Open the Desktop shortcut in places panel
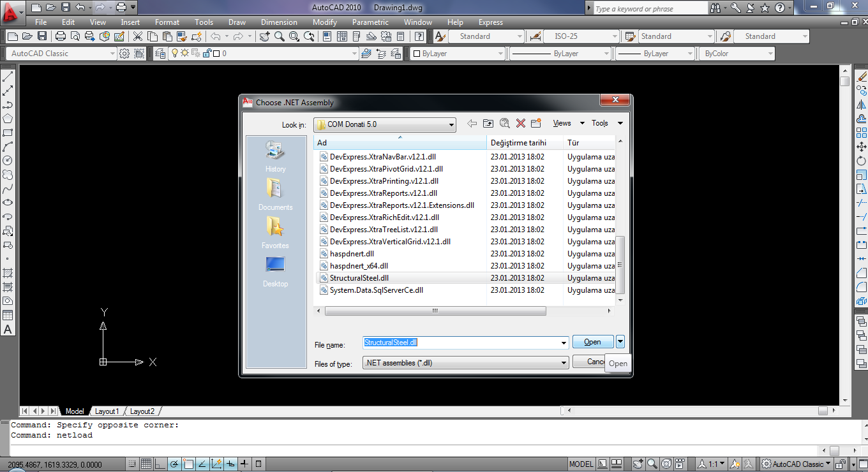The image size is (868, 472). (x=276, y=270)
